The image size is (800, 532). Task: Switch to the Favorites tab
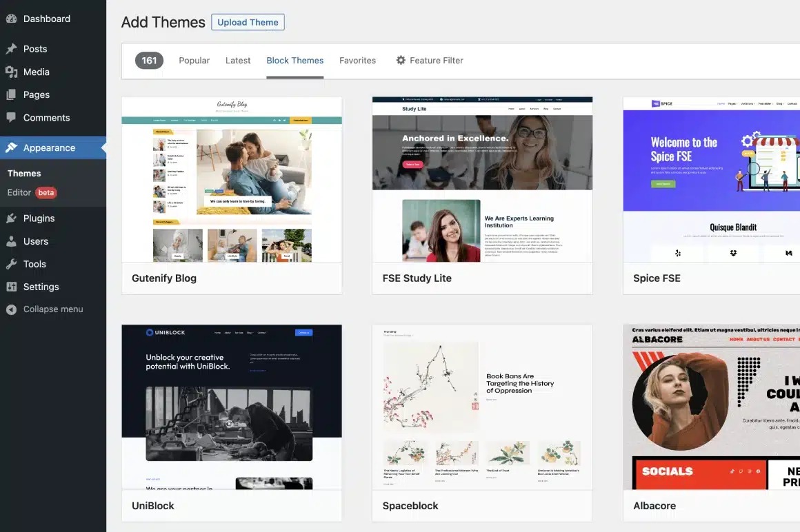358,61
